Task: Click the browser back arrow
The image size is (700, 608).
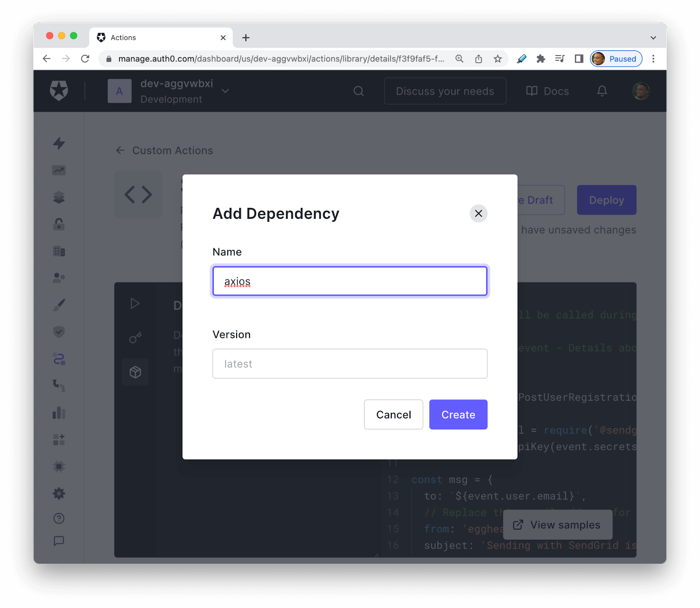Action: pyautogui.click(x=47, y=59)
